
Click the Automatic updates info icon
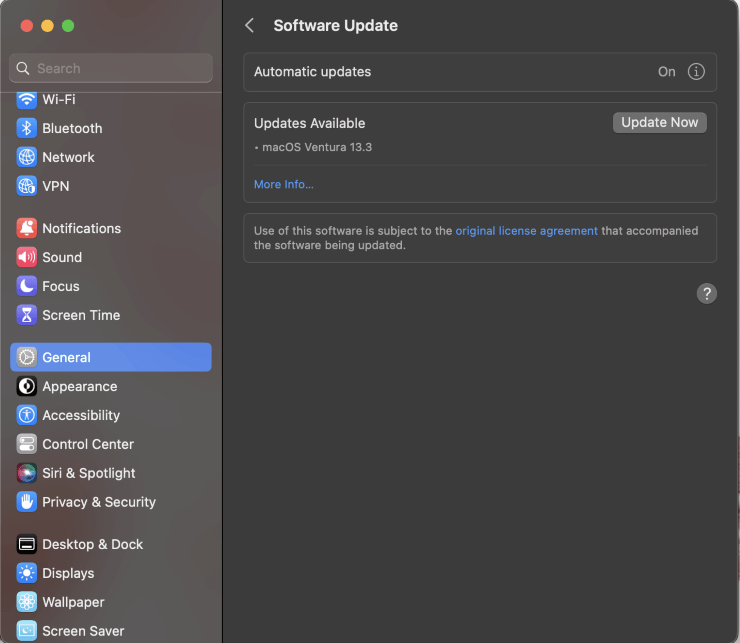696,72
